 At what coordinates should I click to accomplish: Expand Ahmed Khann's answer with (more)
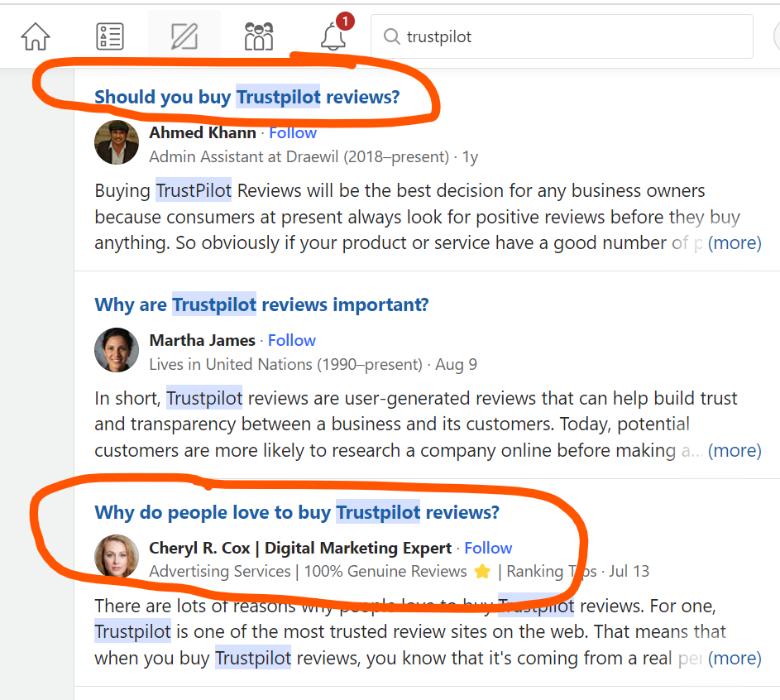tap(735, 243)
